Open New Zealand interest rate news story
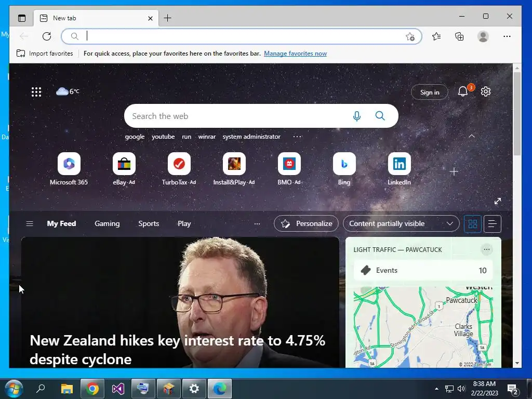 (180, 302)
